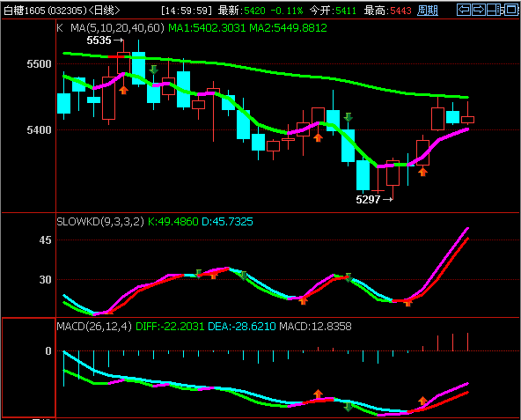The image size is (521, 420).
Task: Click the green sell arrow on the MACD panel
Action: [x=348, y=407]
